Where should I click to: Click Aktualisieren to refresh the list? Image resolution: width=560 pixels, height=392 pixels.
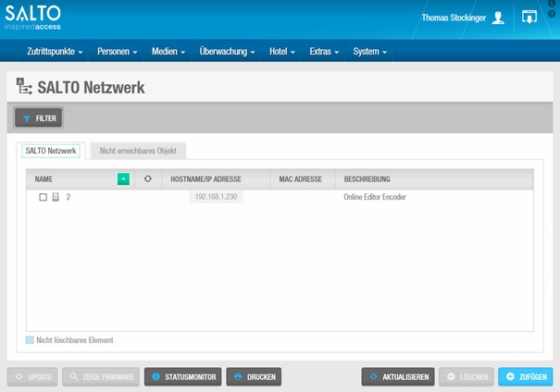[x=398, y=376]
